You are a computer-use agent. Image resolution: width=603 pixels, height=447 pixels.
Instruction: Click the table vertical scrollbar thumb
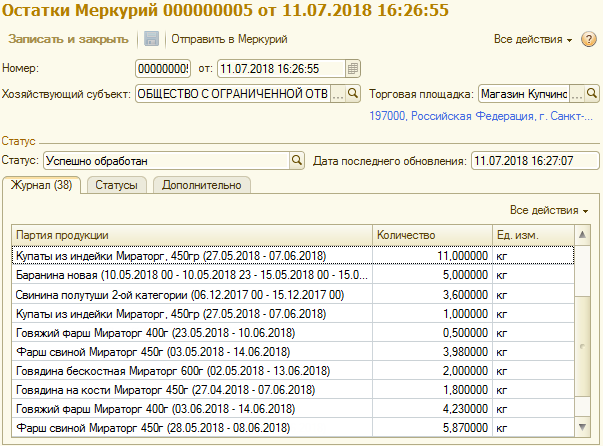(x=582, y=346)
